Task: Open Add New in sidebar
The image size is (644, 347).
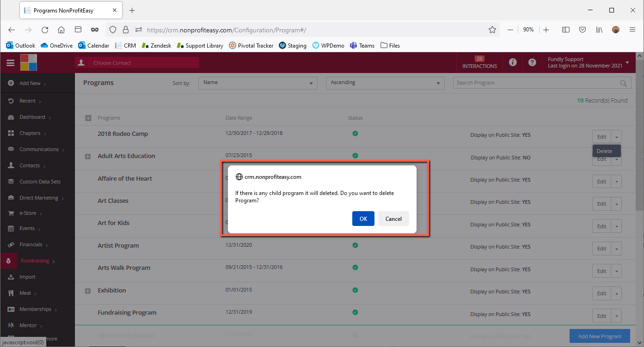Action: point(30,83)
